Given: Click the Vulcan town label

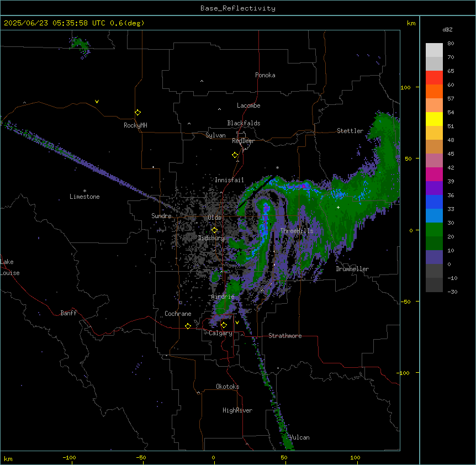Looking at the screenshot, I should tap(299, 437).
